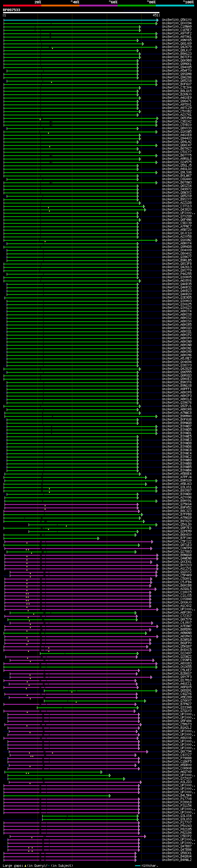The image size is (197, 868).
Task: Click the UniRef100_A9TVF2 label
Action: 176,33
